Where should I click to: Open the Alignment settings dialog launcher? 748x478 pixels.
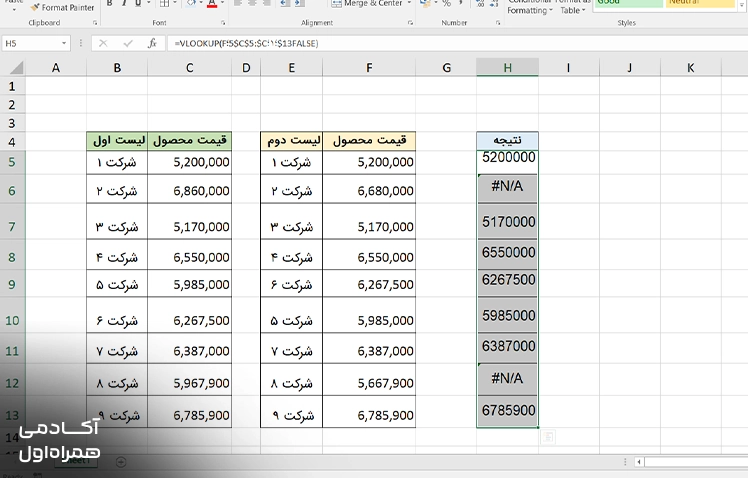click(x=410, y=22)
